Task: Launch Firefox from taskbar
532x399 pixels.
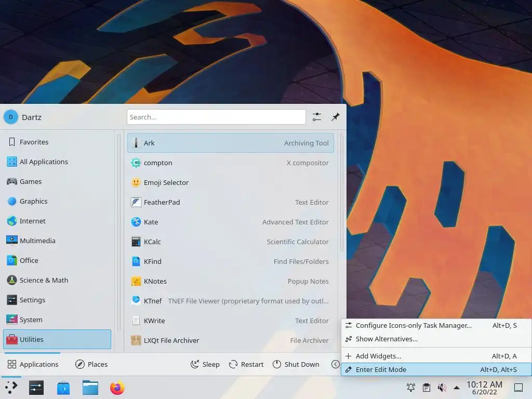Action: (117, 388)
